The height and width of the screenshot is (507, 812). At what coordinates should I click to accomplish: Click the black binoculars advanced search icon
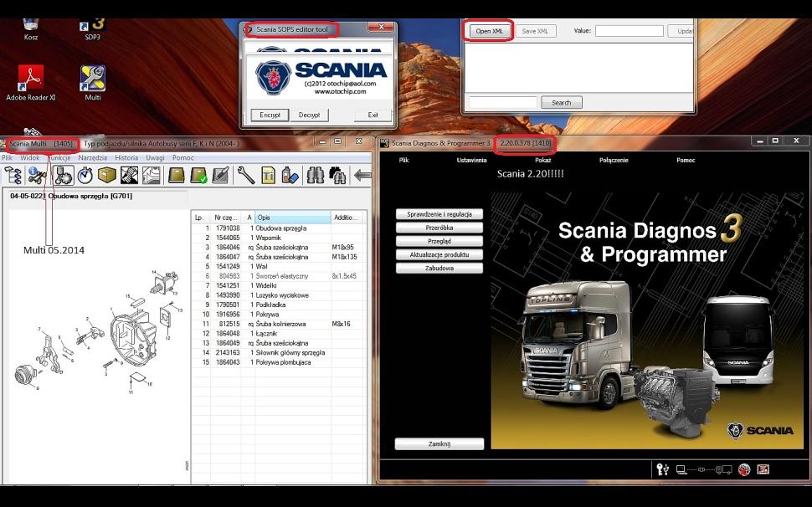337,176
